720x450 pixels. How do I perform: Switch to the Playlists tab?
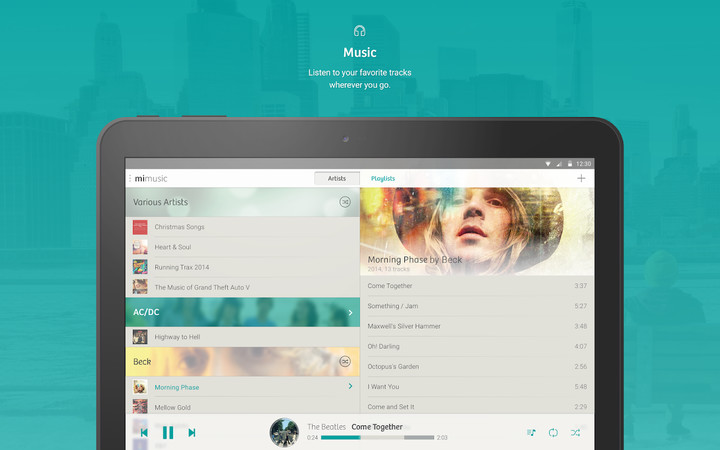point(383,178)
